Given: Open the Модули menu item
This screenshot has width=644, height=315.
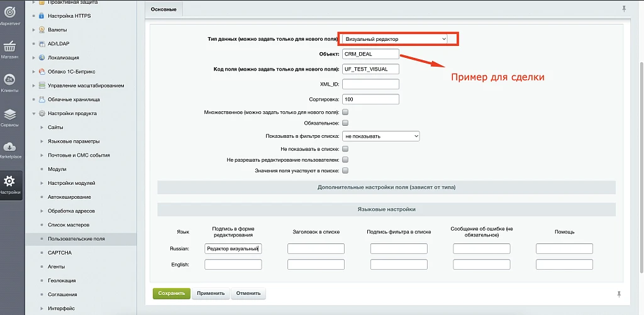Looking at the screenshot, I should coord(57,169).
